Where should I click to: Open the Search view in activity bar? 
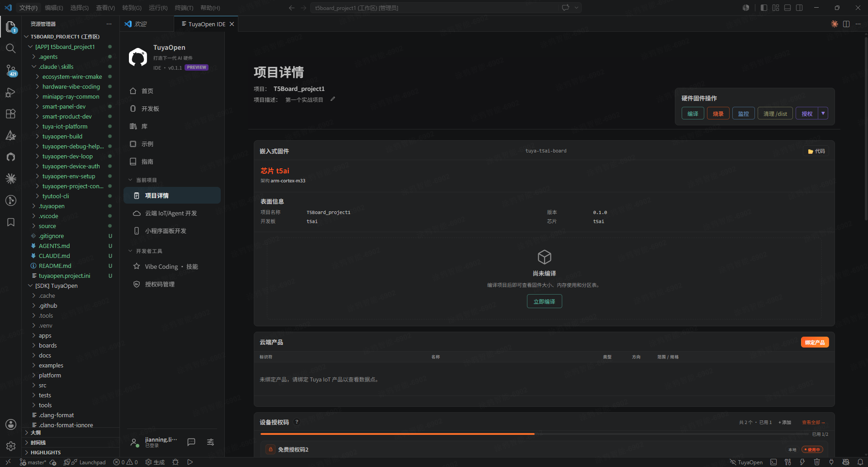pos(11,48)
